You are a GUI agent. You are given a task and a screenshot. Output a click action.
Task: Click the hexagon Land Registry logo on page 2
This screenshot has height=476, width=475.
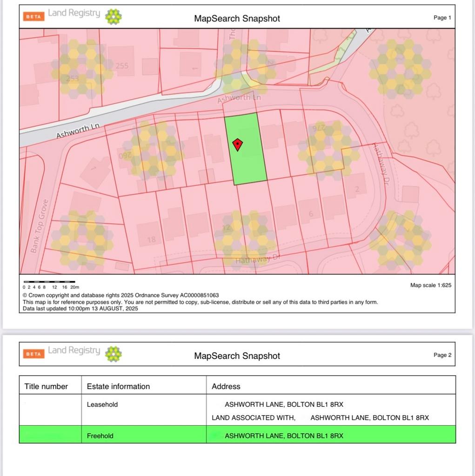[x=114, y=354]
